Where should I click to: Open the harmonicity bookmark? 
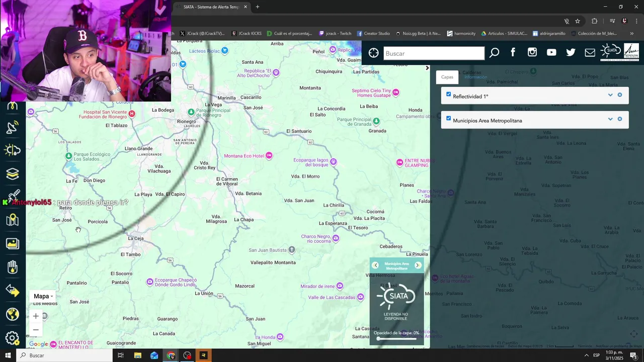(x=461, y=34)
